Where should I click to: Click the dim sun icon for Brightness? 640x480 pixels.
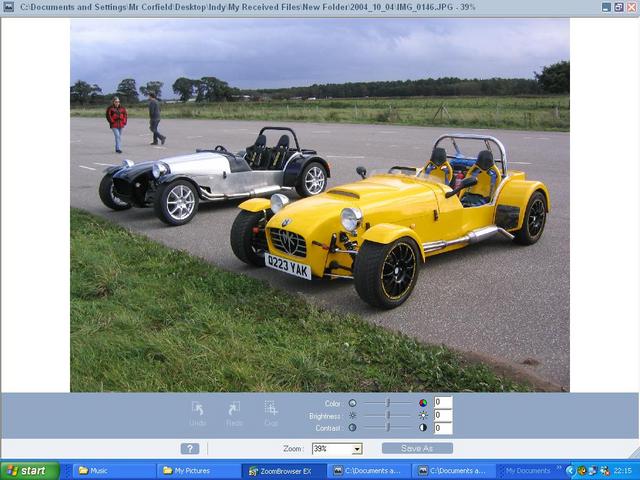point(352,415)
